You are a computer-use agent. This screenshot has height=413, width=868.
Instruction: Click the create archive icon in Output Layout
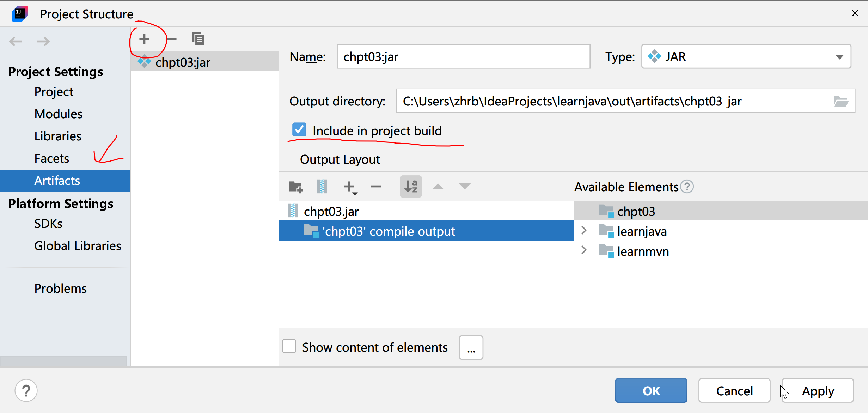coord(322,187)
